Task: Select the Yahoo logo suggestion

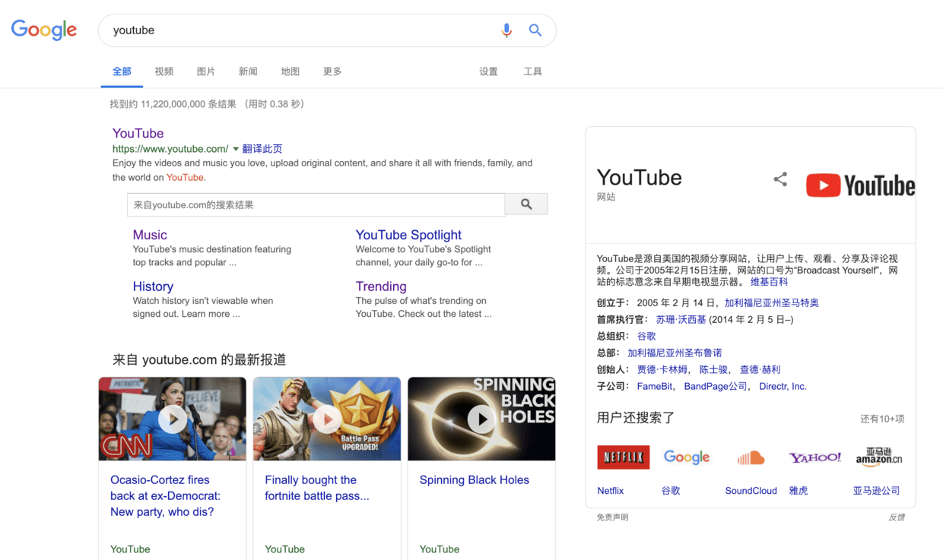Action: 814,457
